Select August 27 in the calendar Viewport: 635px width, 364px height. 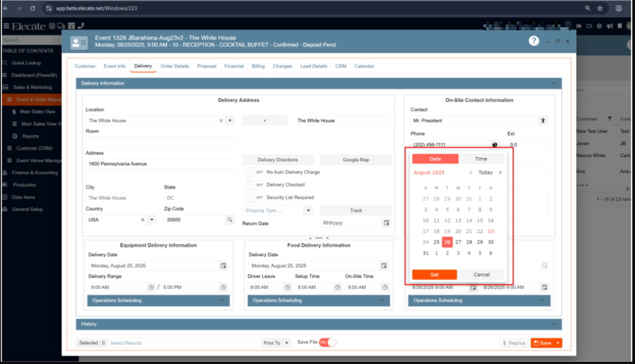pos(458,242)
